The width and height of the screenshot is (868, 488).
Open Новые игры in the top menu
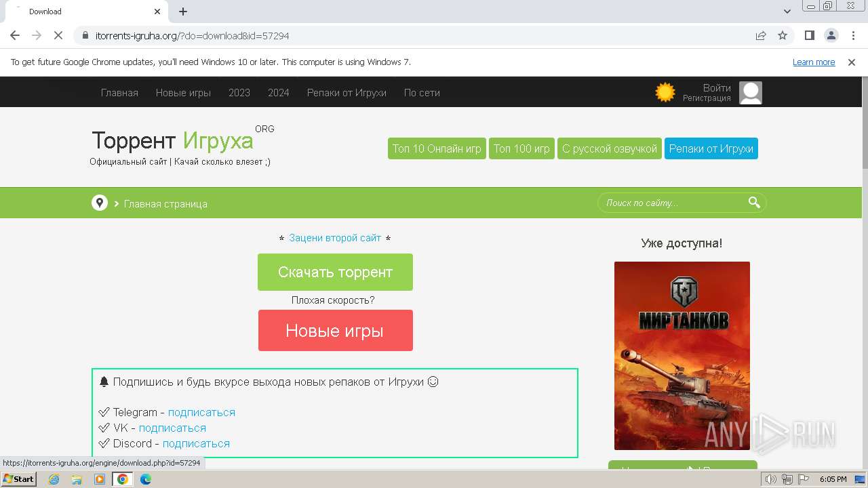click(183, 93)
